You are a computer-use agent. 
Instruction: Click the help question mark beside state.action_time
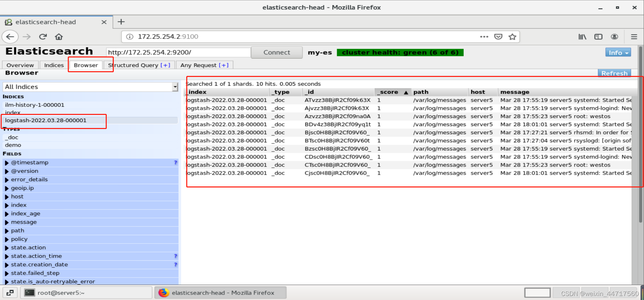[x=175, y=256]
